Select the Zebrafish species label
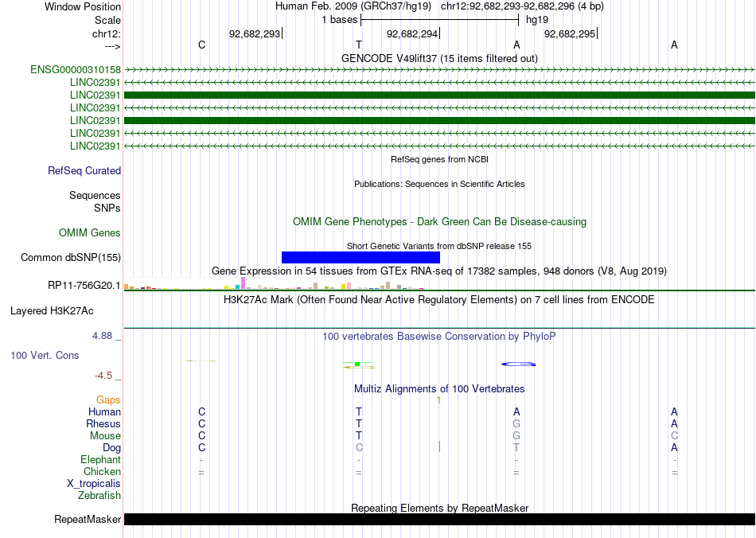The width and height of the screenshot is (756, 538). (99, 495)
